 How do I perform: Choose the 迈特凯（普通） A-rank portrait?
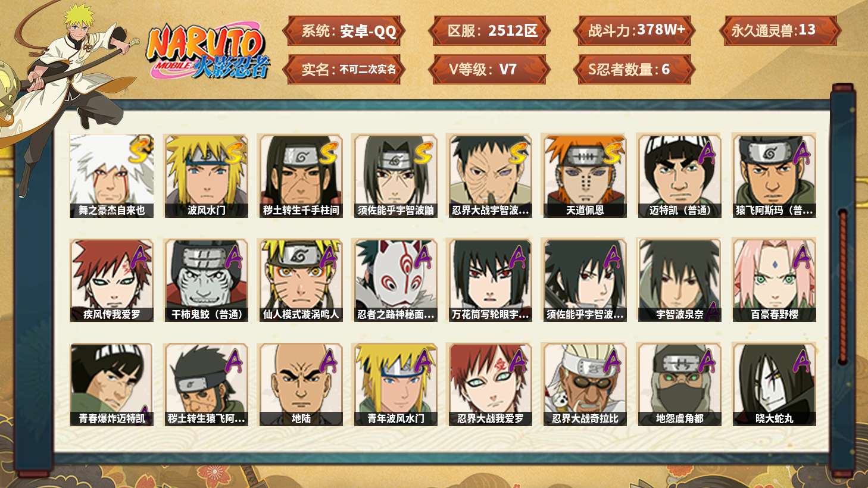point(679,176)
